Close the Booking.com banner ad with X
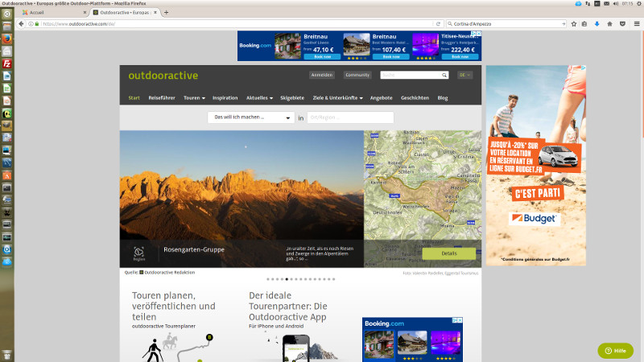The width and height of the screenshot is (644, 362). tap(479, 33)
